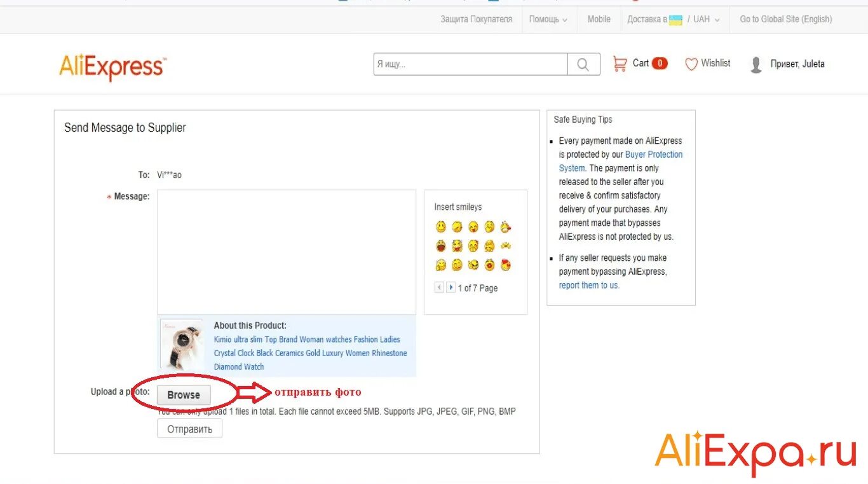
Task: Insert the tongue-out smiley
Action: pos(473,226)
